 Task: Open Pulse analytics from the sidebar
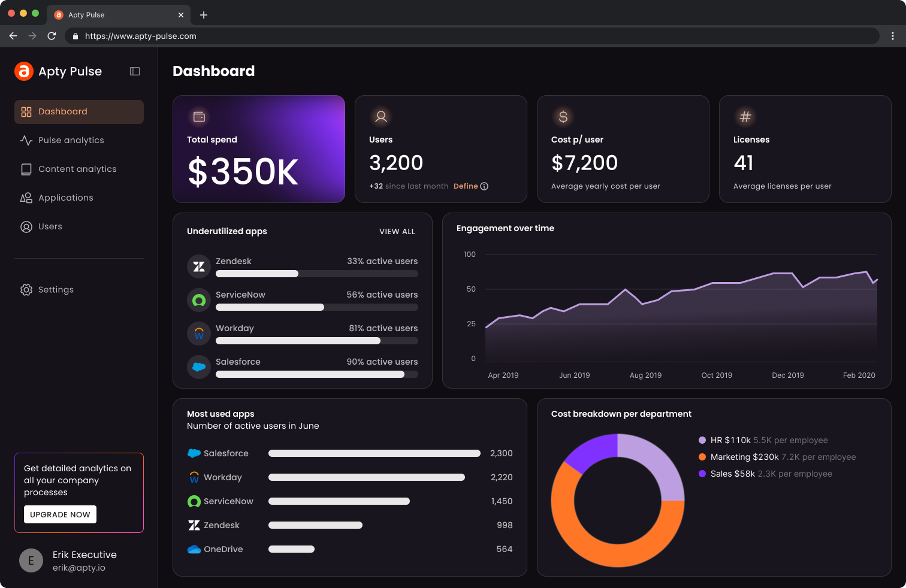click(x=71, y=140)
